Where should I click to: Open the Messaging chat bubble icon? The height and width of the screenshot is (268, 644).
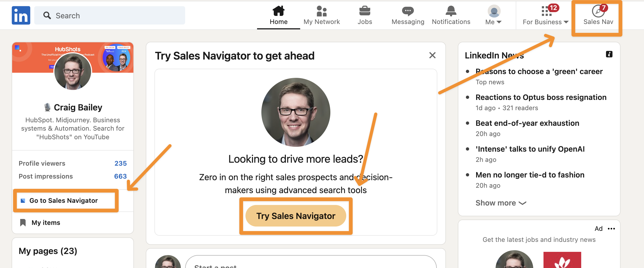pyautogui.click(x=408, y=11)
